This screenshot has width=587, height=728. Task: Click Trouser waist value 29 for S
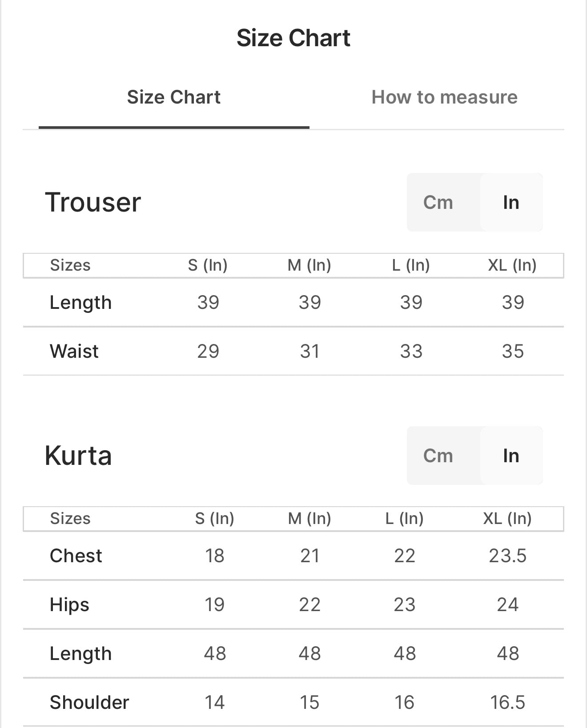(208, 352)
